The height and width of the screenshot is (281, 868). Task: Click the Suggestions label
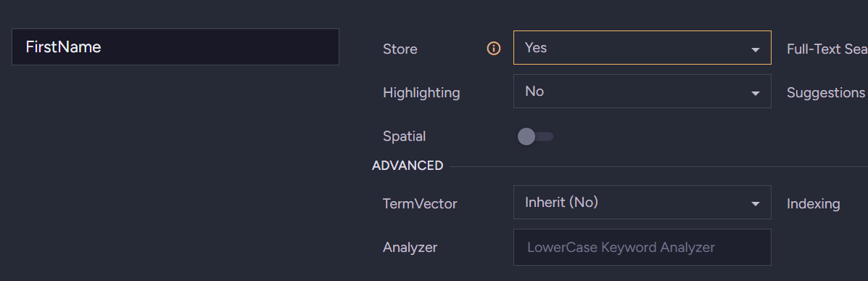pyautogui.click(x=825, y=93)
